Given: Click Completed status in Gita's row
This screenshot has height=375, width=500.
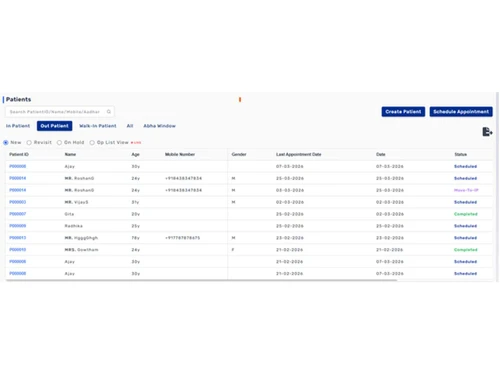Looking at the screenshot, I should [x=466, y=214].
